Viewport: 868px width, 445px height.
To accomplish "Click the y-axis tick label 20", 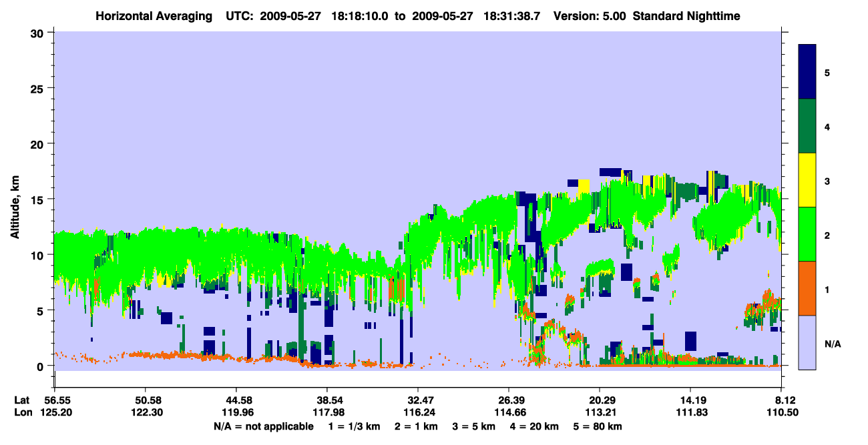I will click(38, 143).
